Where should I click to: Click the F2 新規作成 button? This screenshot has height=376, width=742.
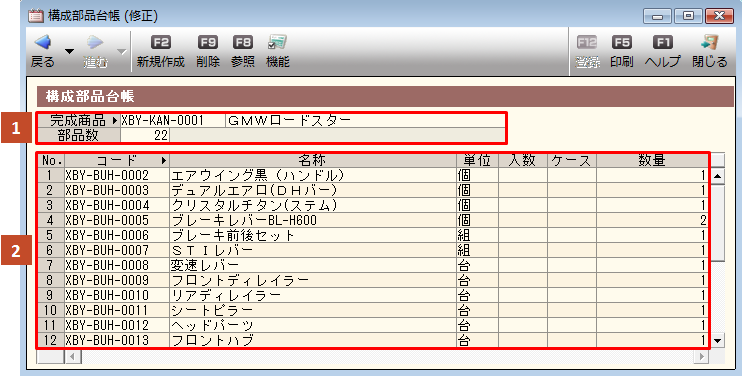(160, 52)
